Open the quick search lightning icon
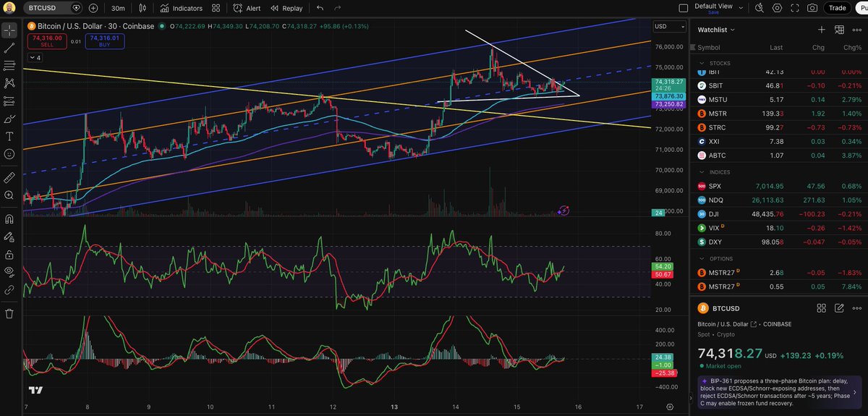Screen dimensions: 868x416 pos(759,8)
